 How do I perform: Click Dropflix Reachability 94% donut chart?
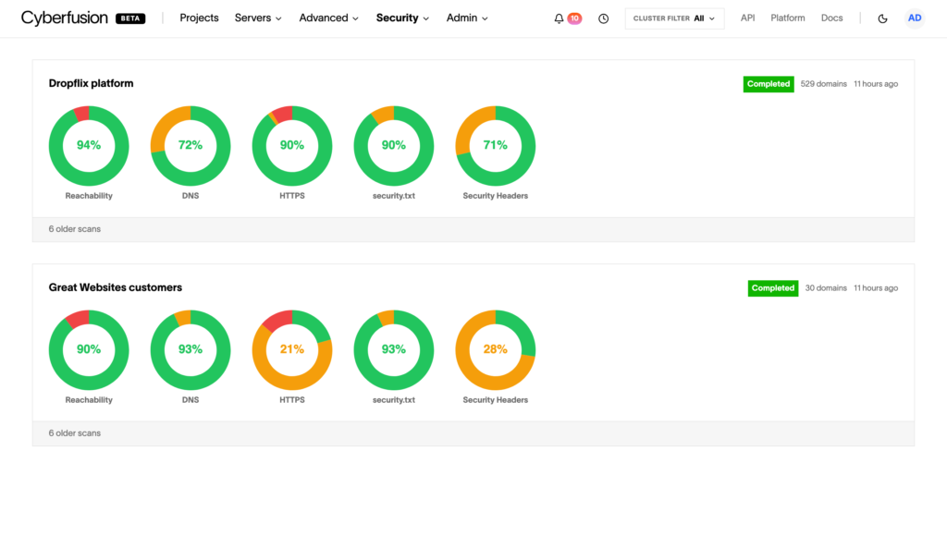(89, 146)
